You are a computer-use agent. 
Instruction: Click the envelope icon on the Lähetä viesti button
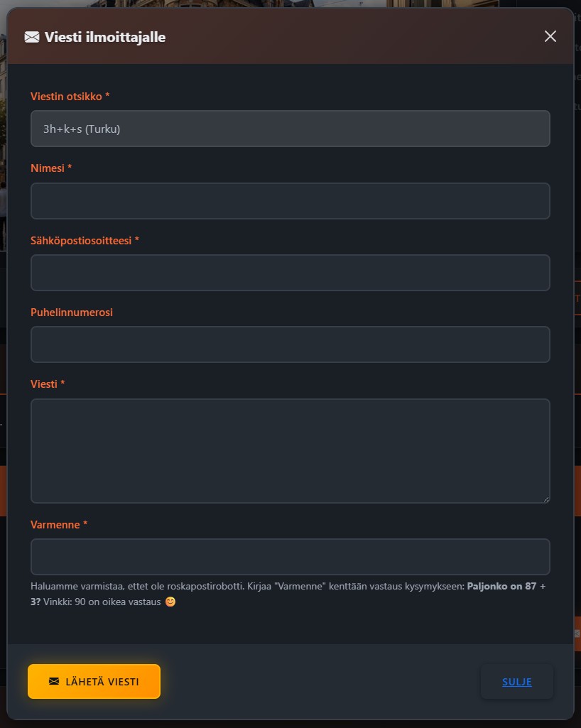click(54, 682)
